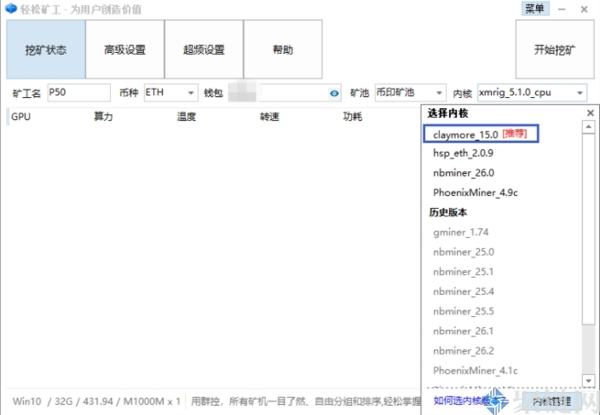Image resolution: width=600 pixels, height=415 pixels.
Task: Click the system info status text
Action: 96,401
